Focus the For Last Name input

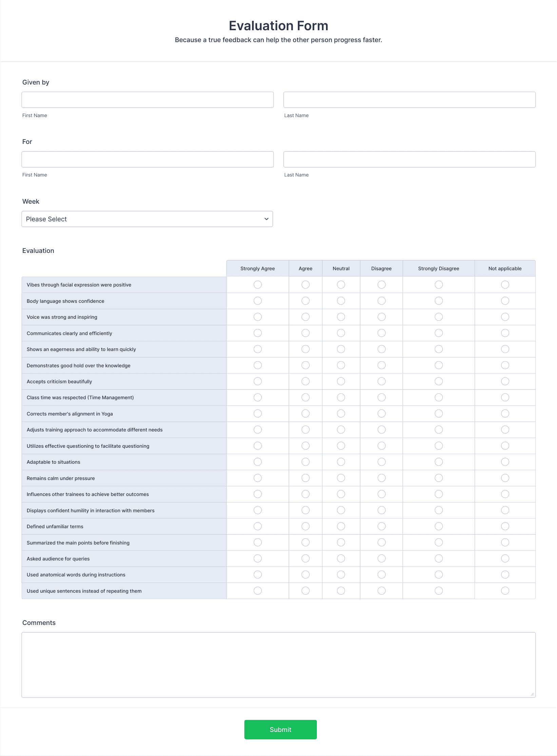point(409,159)
